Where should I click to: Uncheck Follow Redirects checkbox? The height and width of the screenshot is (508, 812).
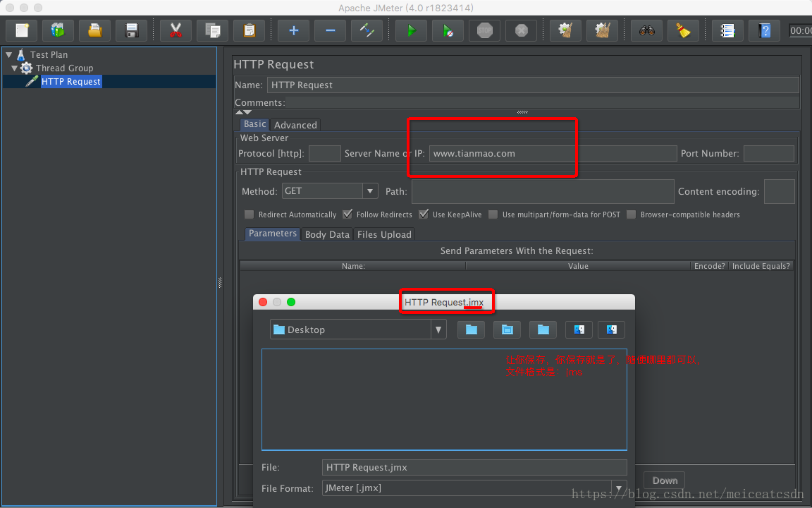coord(347,214)
